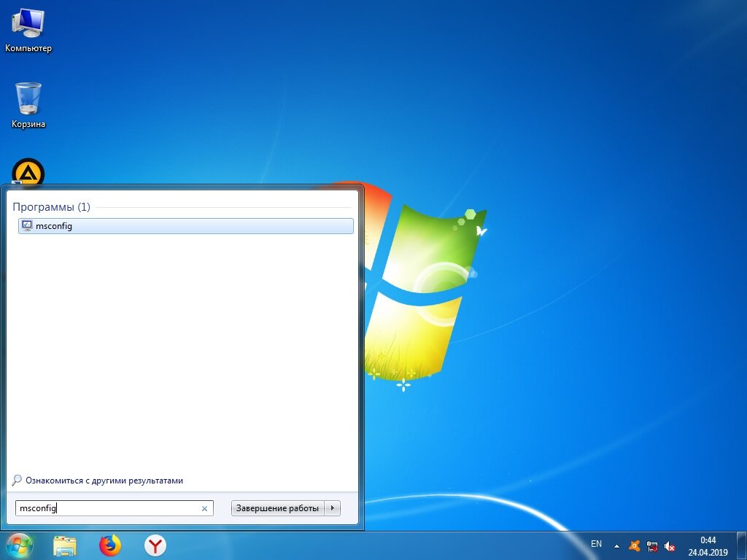Viewport: 747px width, 560px height.
Task: Expand the shutdown options arrow
Action: click(333, 508)
